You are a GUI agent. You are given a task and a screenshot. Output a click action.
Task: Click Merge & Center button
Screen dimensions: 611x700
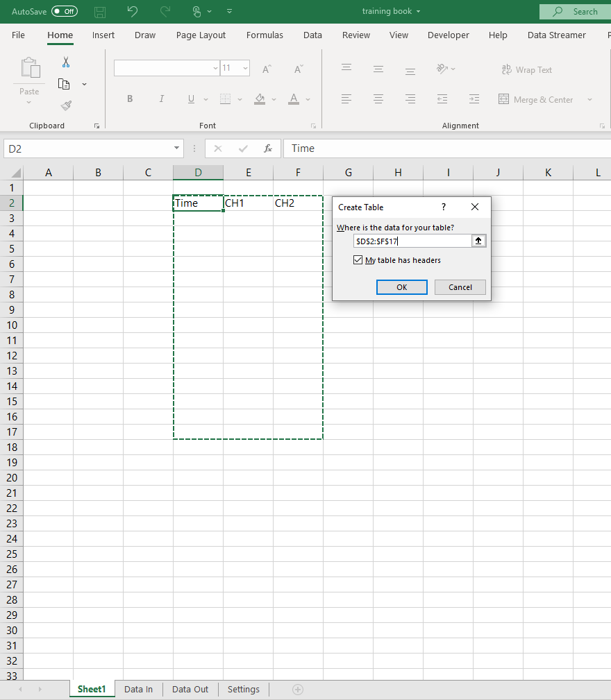[535, 99]
